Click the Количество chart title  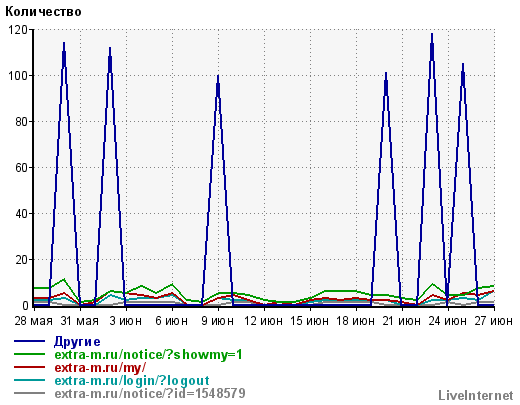coord(43,12)
